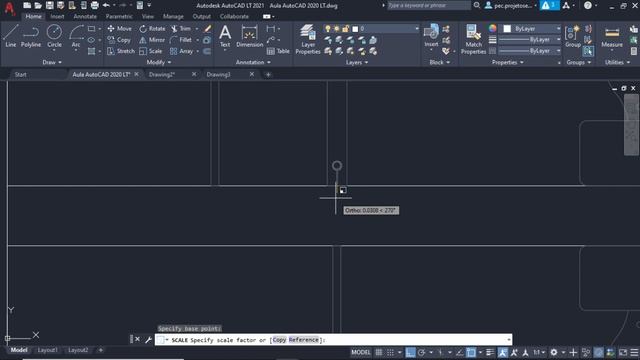640x360 pixels.
Task: Click the Move command
Action: click(120, 29)
